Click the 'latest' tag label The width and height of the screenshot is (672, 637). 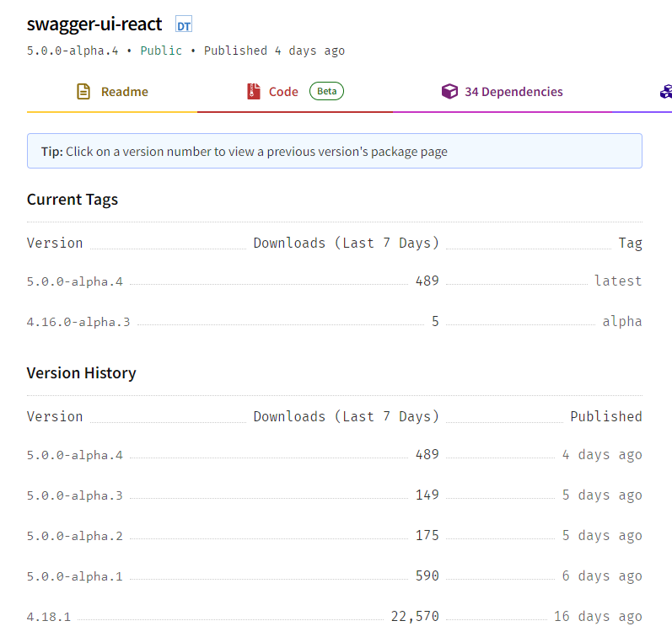click(618, 281)
